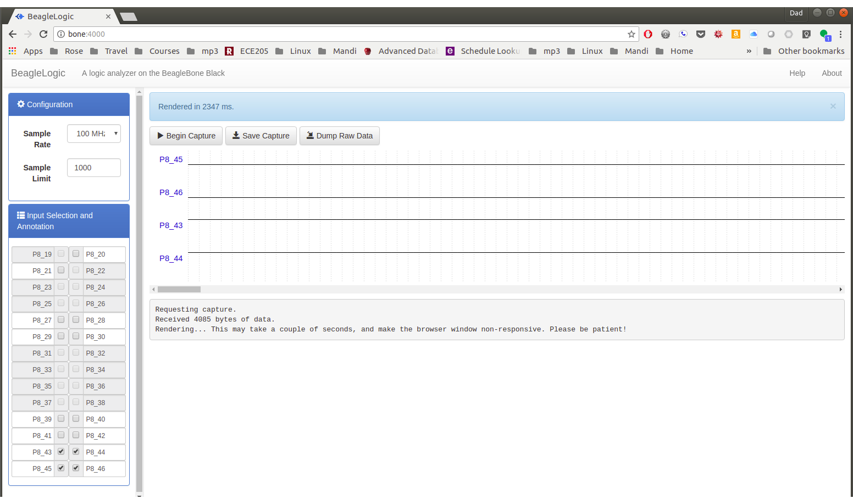Open the Help menu item
Screen dimensions: 853x504
pos(797,73)
